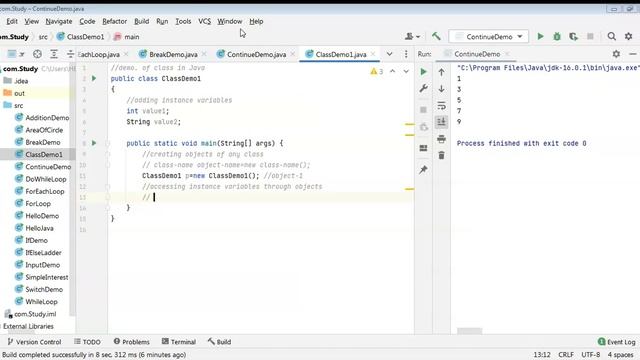Expand all in Project panel

54,54
